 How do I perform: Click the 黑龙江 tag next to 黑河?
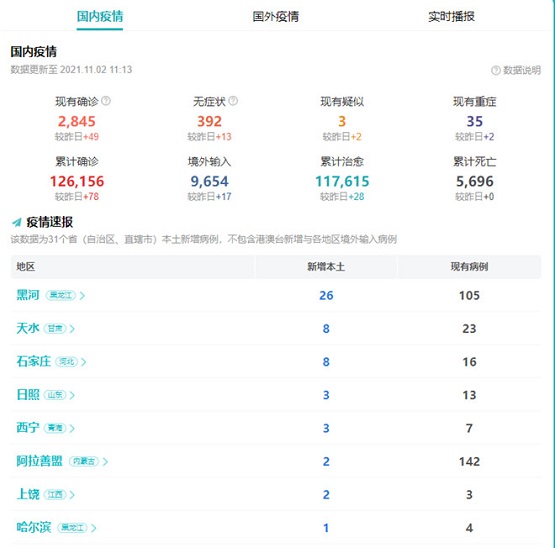tap(61, 295)
